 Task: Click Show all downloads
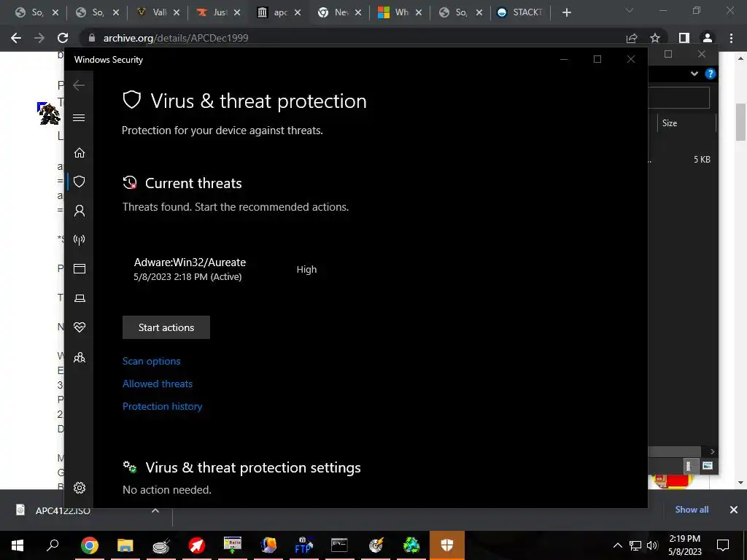point(692,510)
